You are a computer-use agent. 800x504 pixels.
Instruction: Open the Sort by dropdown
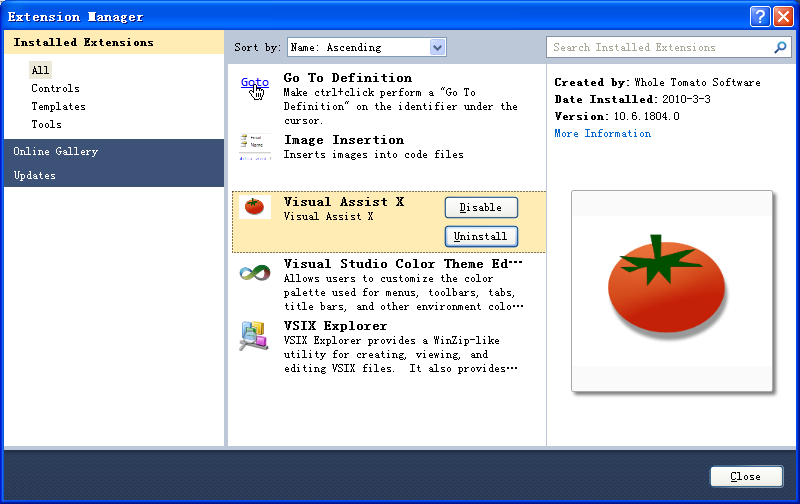pos(367,47)
